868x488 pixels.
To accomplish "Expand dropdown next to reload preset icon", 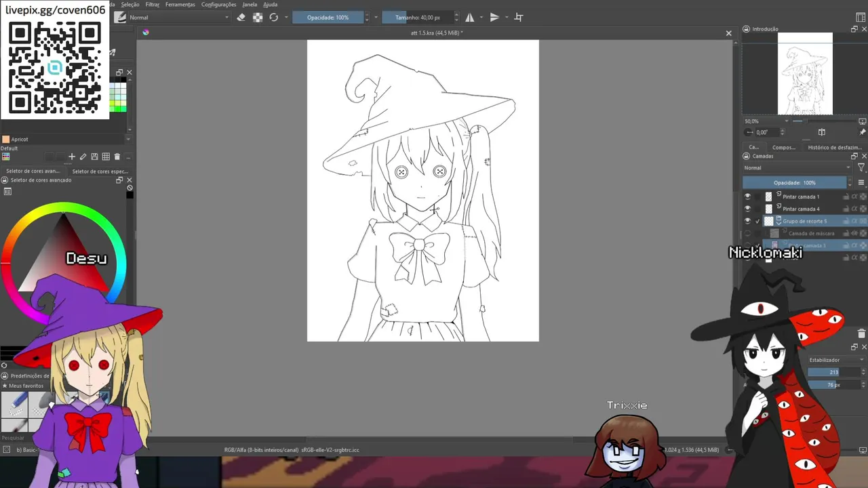I will pyautogui.click(x=286, y=18).
